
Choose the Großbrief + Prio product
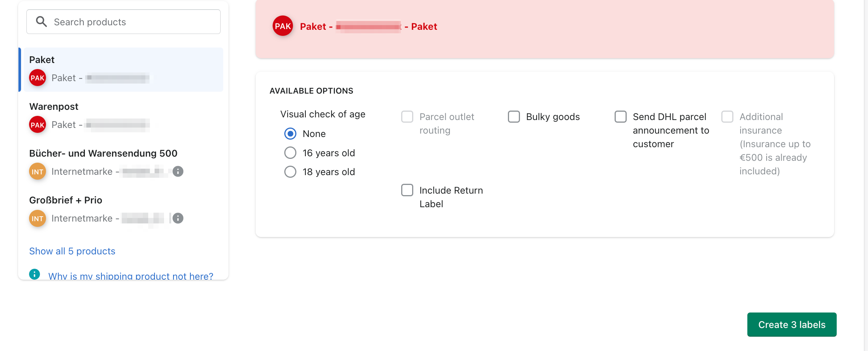tap(123, 210)
